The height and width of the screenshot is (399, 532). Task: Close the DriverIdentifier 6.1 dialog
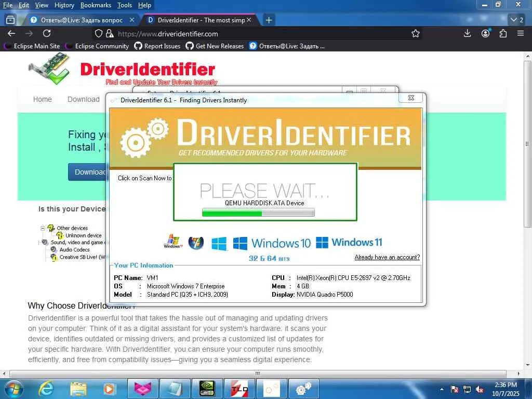click(411, 98)
